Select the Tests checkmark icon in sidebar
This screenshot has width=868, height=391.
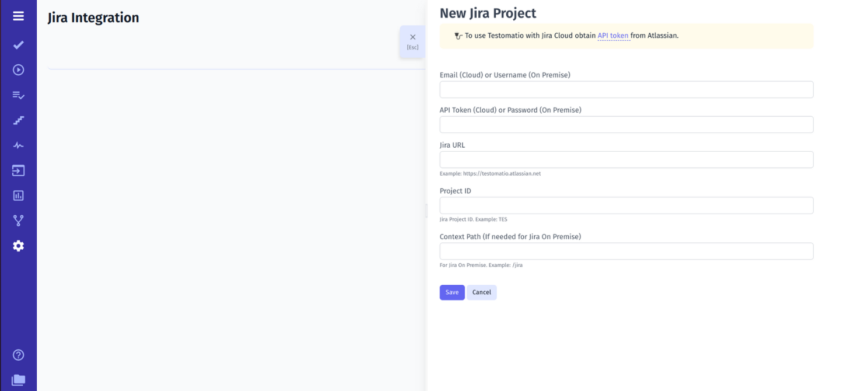tap(17, 44)
